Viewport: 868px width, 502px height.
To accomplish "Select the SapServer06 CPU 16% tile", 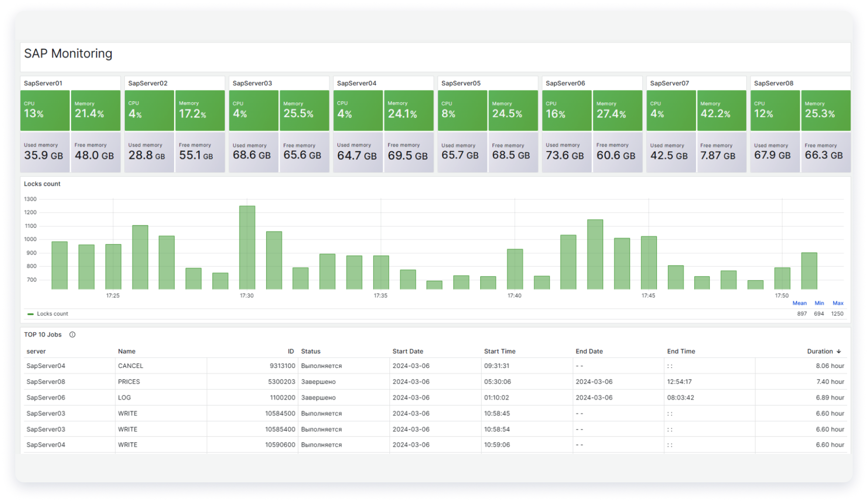I will (567, 110).
